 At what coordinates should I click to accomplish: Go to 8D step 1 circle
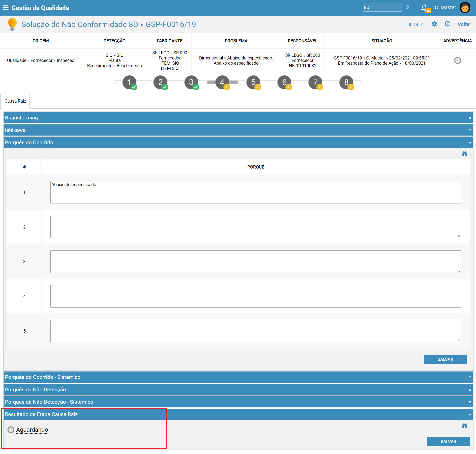(x=129, y=82)
